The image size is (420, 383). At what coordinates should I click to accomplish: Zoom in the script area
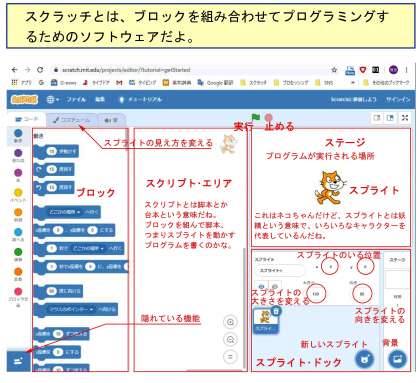click(230, 322)
